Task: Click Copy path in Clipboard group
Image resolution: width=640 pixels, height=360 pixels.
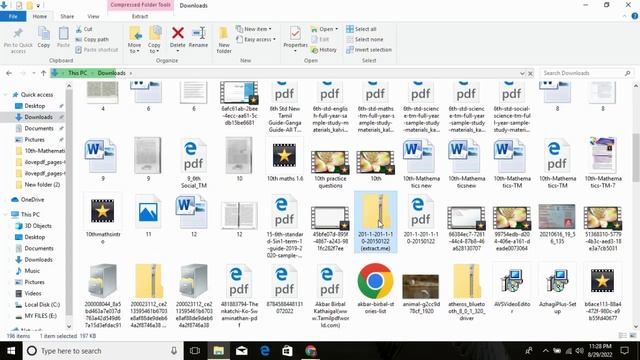Action: (92, 40)
